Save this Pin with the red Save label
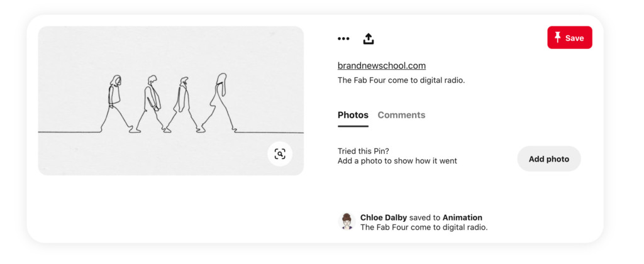644x264 pixels. coord(574,38)
